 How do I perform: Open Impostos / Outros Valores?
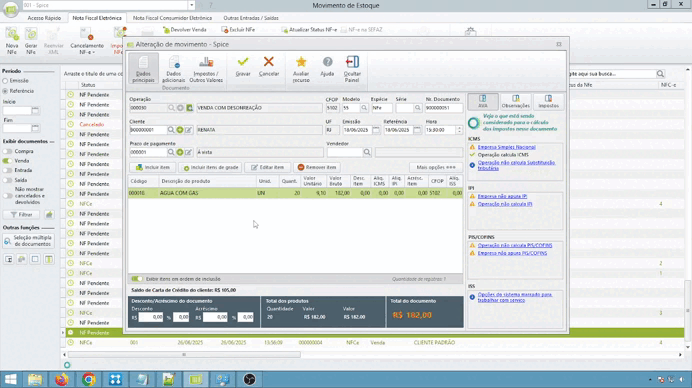(206, 68)
